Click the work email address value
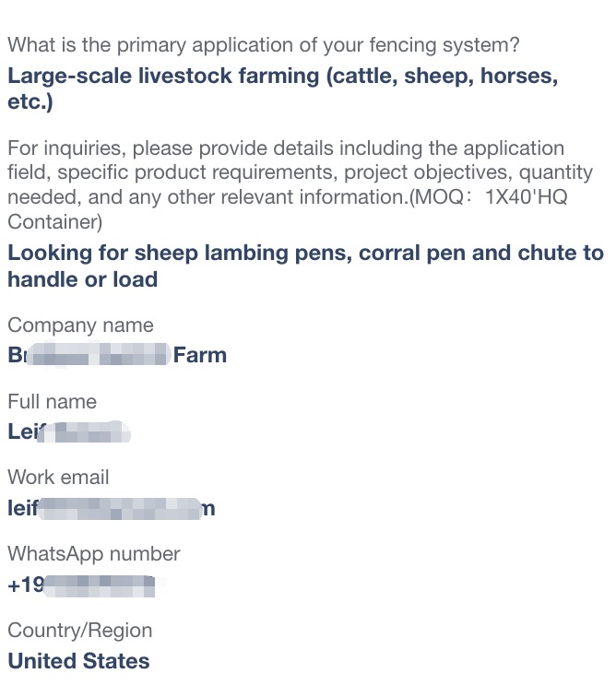Screen dimensions: 616x697 point(112,508)
